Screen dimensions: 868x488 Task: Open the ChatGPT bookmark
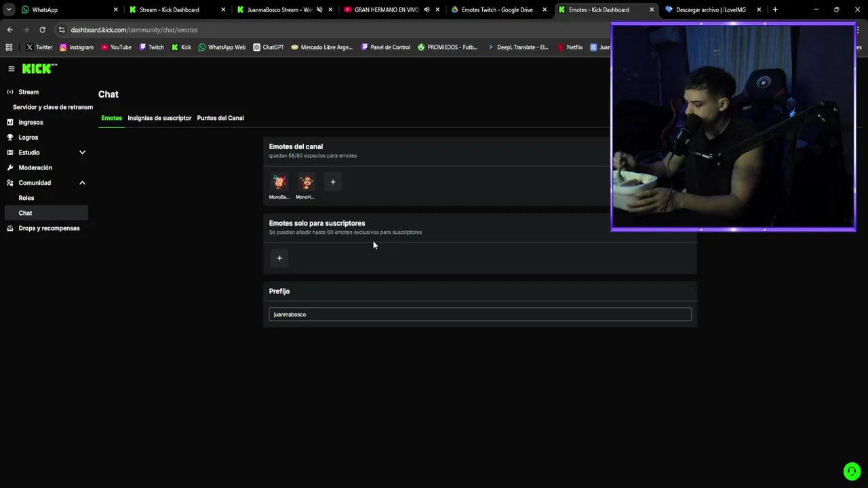[269, 47]
